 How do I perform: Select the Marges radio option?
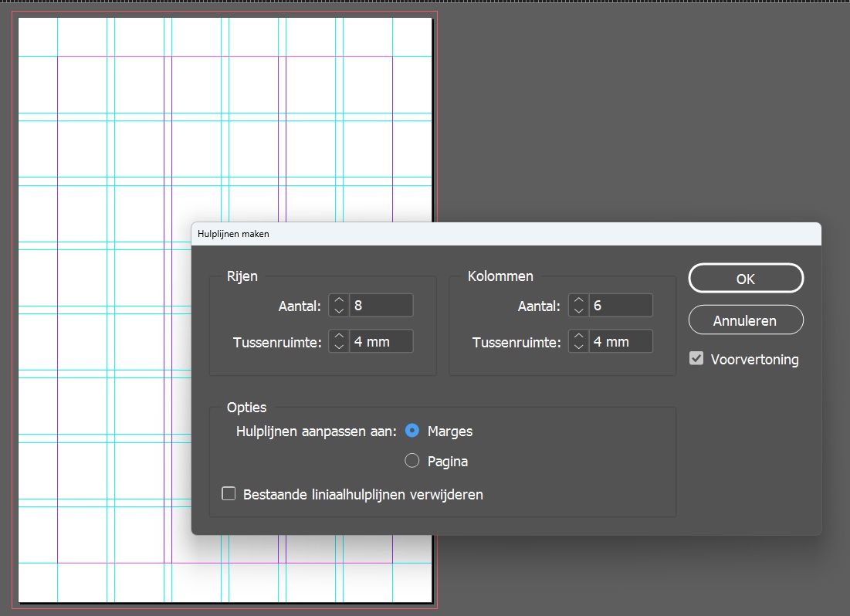[412, 431]
